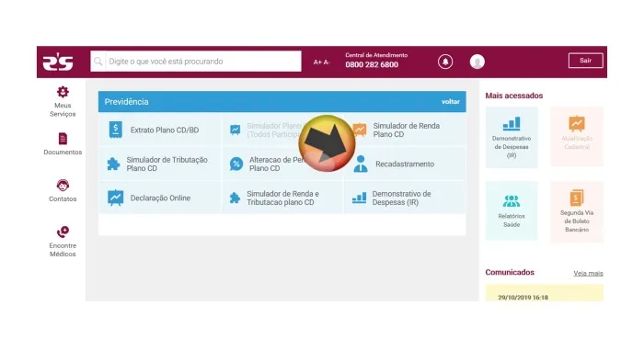644x362 pixels.
Task: Open the user profile avatar
Action: [477, 62]
